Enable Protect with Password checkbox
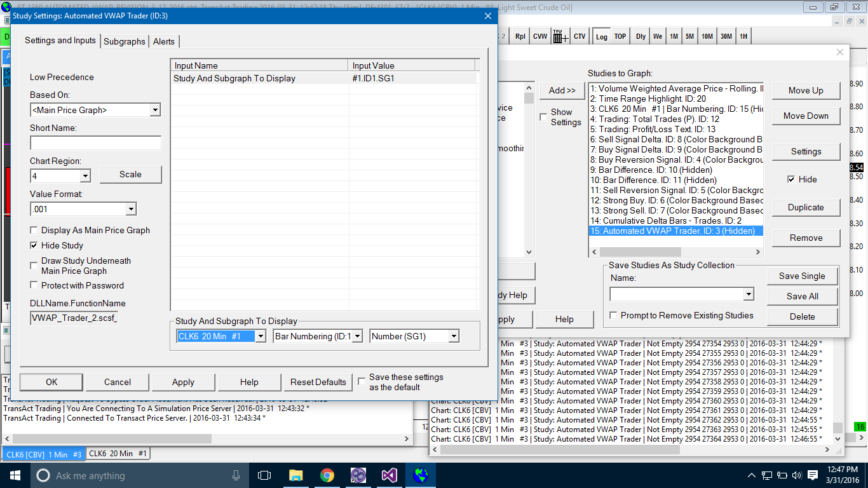 34,285
